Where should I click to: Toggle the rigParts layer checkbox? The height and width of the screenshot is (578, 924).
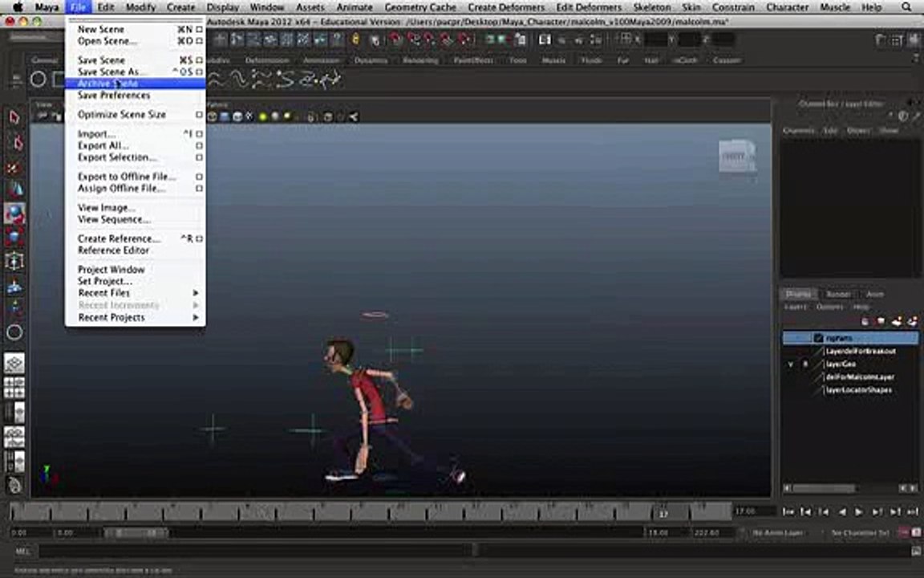[x=818, y=338]
